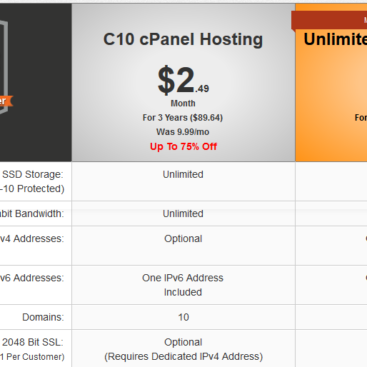Click the For 3 Years ($89.64) line
The height and width of the screenshot is (367, 367).
(x=183, y=118)
